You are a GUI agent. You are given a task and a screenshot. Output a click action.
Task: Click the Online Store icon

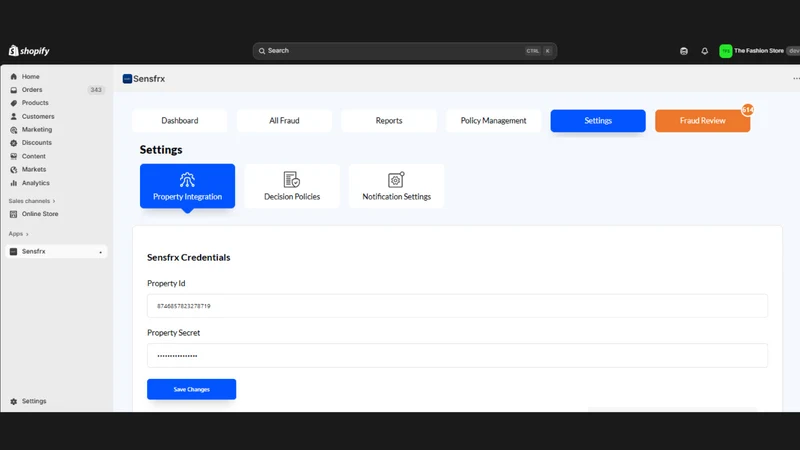click(14, 214)
